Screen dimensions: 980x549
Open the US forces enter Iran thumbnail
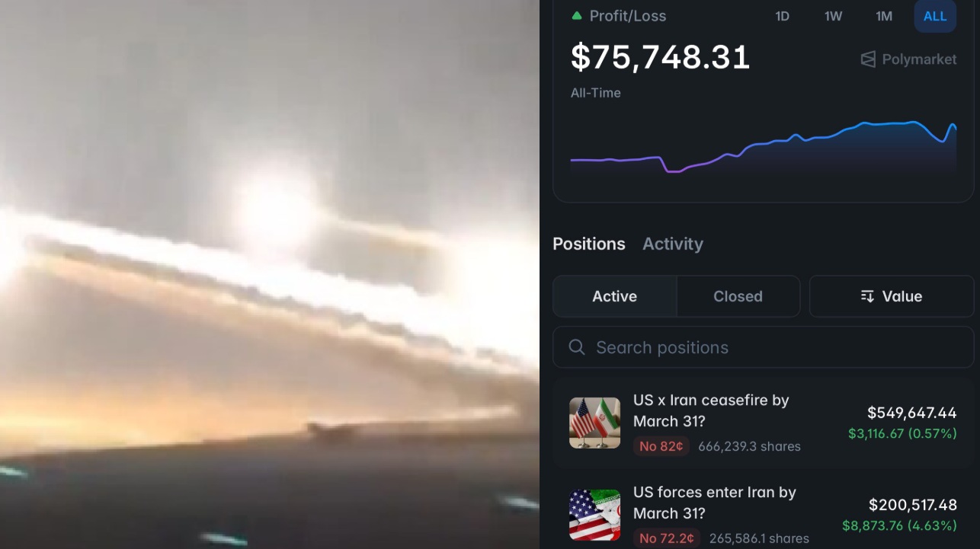[594, 515]
